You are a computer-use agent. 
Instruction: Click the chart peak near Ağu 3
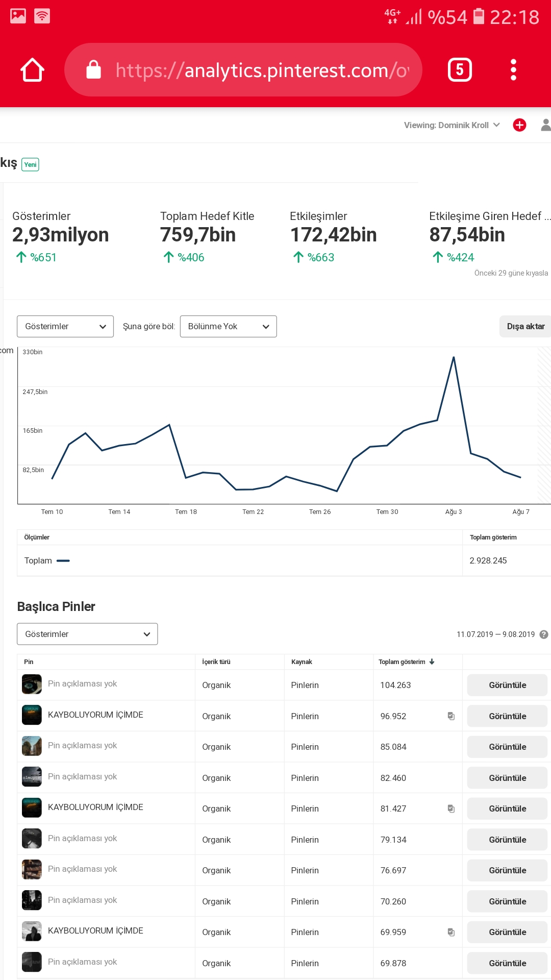click(x=454, y=357)
